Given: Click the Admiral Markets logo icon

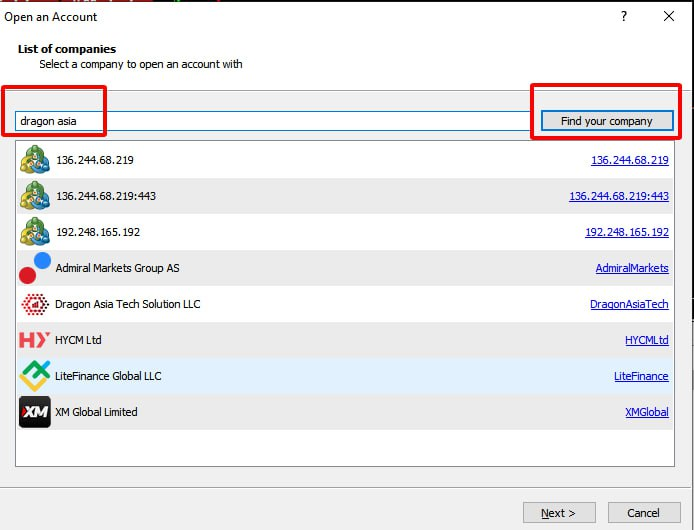Looking at the screenshot, I should coord(35,268).
